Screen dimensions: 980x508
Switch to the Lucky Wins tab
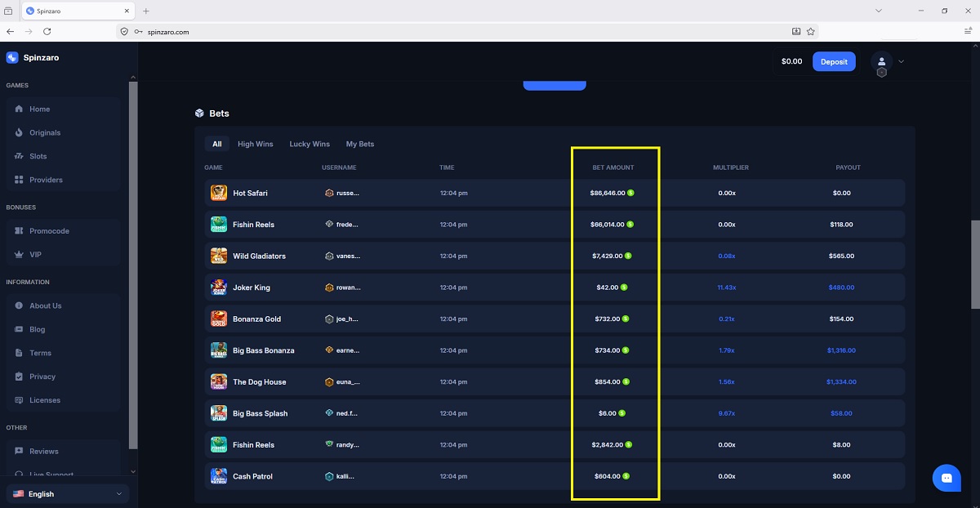coord(310,144)
